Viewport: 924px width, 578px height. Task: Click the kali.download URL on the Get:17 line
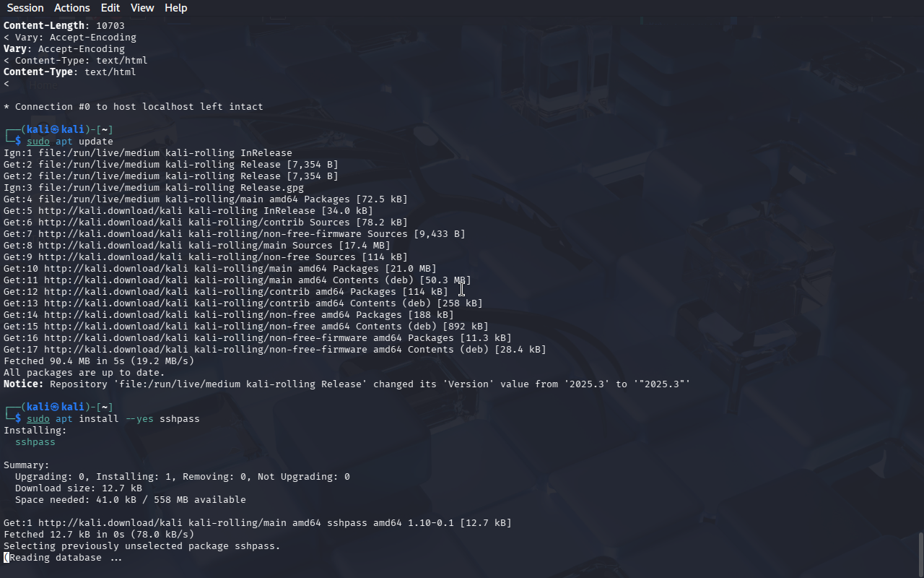click(x=116, y=350)
